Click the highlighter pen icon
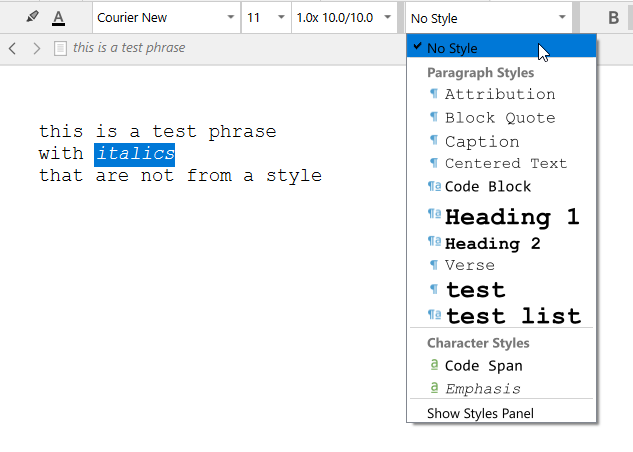 (x=32, y=17)
